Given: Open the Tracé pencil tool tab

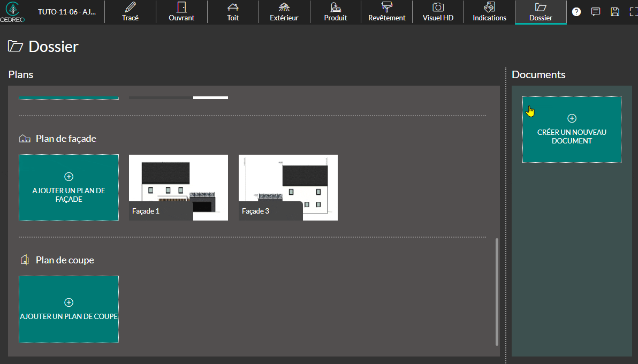Looking at the screenshot, I should [x=130, y=12].
